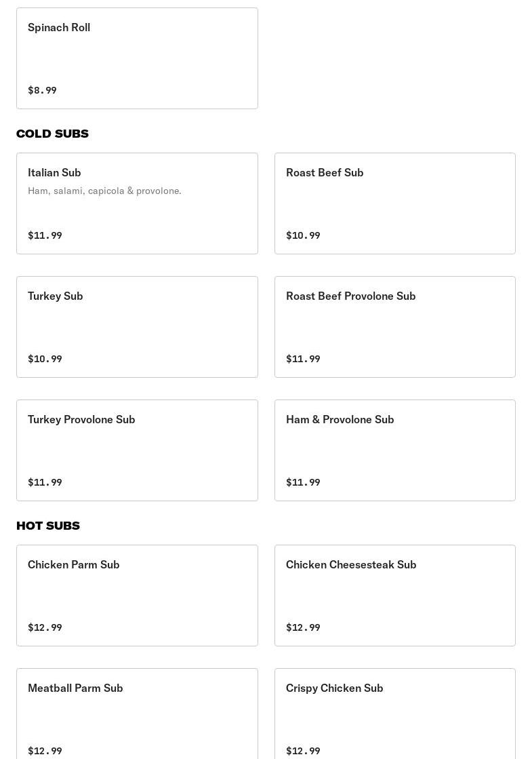
Task: Open the Ham & Provolone Sub card
Action: [394, 450]
